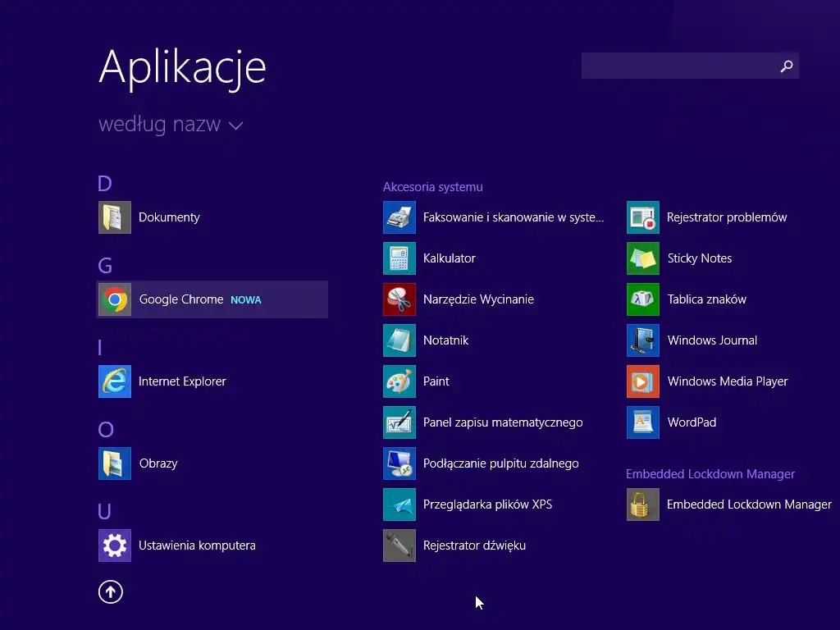The height and width of the screenshot is (630, 840).
Task: Open the Dokumenty folder icon
Action: click(x=115, y=217)
